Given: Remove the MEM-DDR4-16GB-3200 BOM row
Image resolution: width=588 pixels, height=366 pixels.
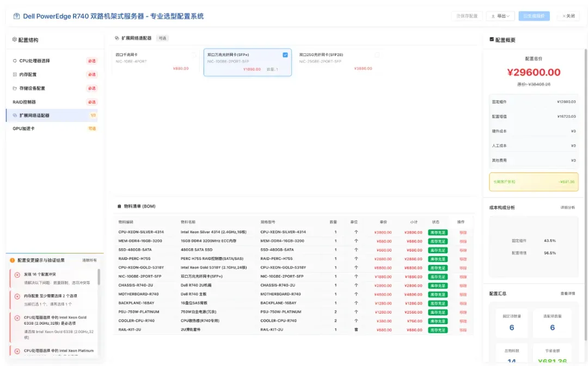Looking at the screenshot, I should pyautogui.click(x=463, y=241).
